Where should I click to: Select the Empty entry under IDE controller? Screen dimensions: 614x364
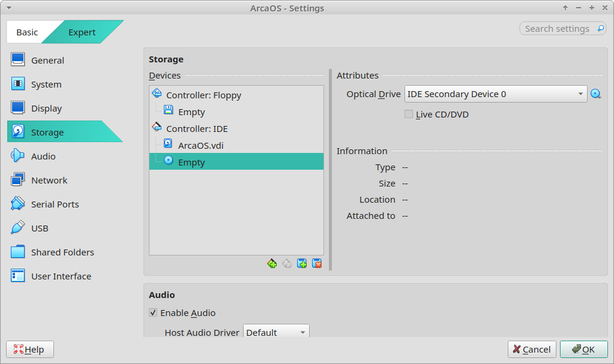pyautogui.click(x=236, y=162)
